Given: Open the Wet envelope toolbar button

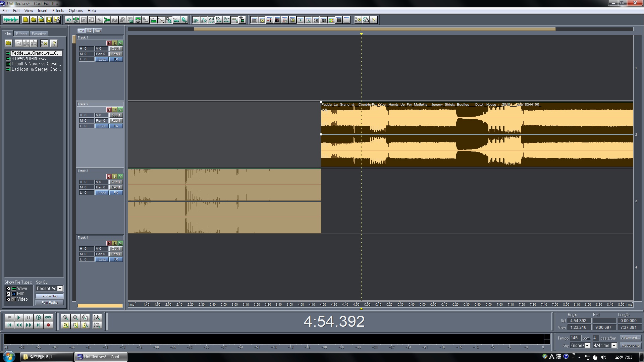Looking at the screenshot, I should (x=211, y=20).
